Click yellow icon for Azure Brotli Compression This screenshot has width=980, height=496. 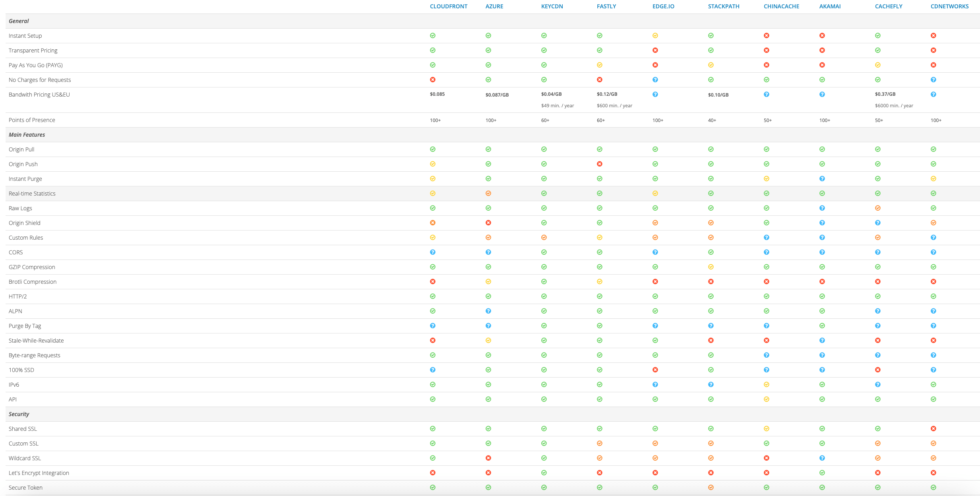(x=488, y=282)
